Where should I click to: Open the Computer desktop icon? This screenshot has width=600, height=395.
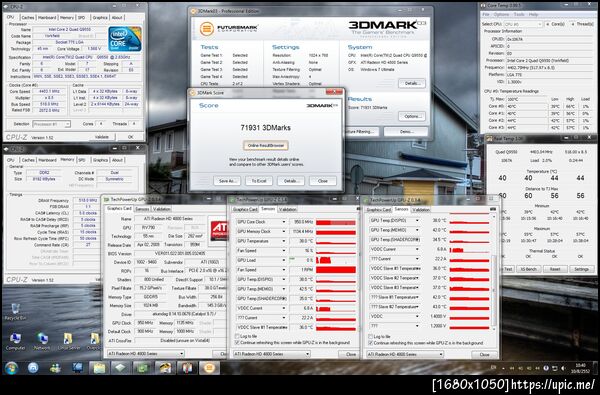coord(15,341)
